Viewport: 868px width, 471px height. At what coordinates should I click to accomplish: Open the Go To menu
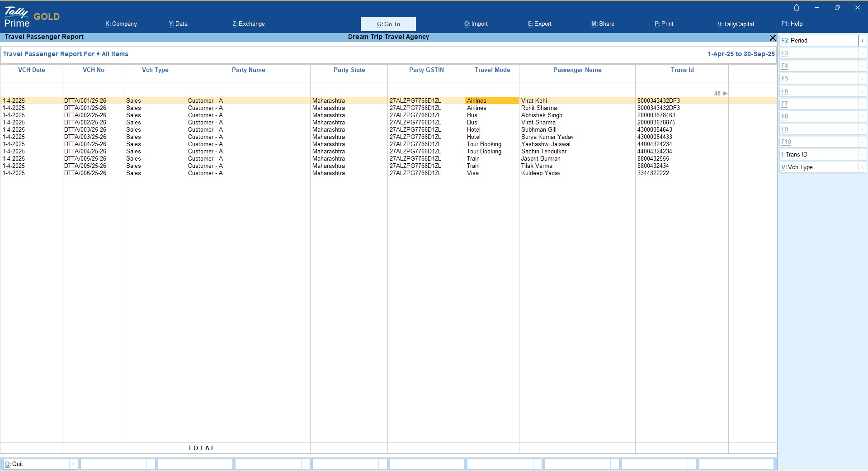388,24
